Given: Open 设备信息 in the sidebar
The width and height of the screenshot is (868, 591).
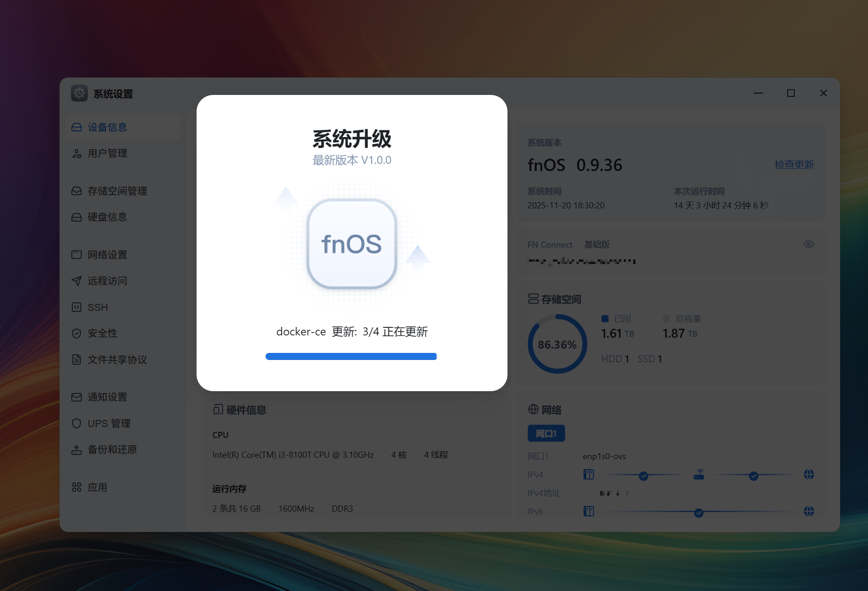Looking at the screenshot, I should (x=123, y=127).
